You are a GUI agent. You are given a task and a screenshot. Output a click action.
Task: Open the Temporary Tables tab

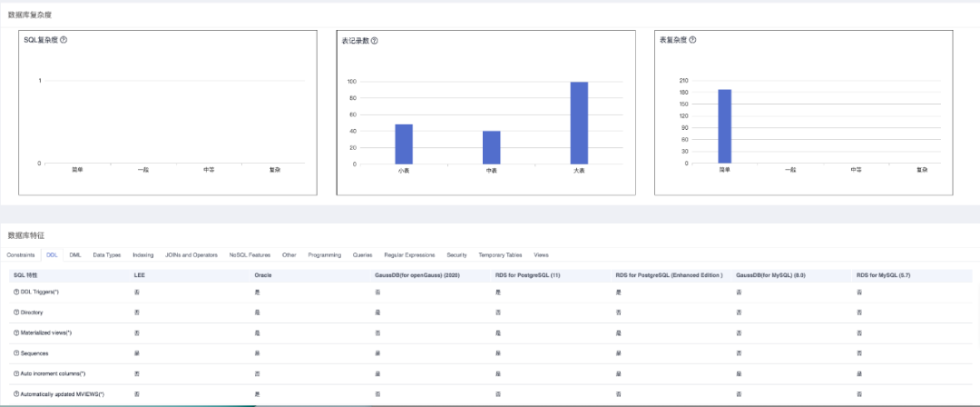tap(501, 255)
